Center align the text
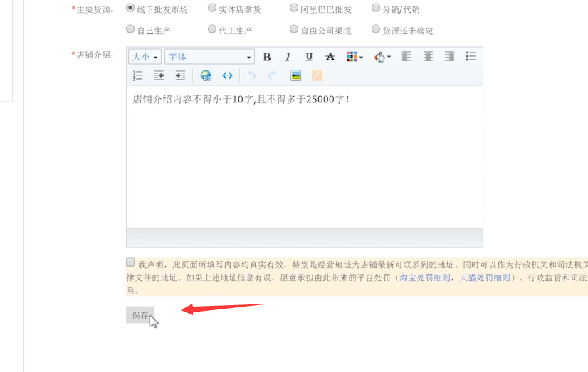This screenshot has height=372, width=588. point(428,57)
